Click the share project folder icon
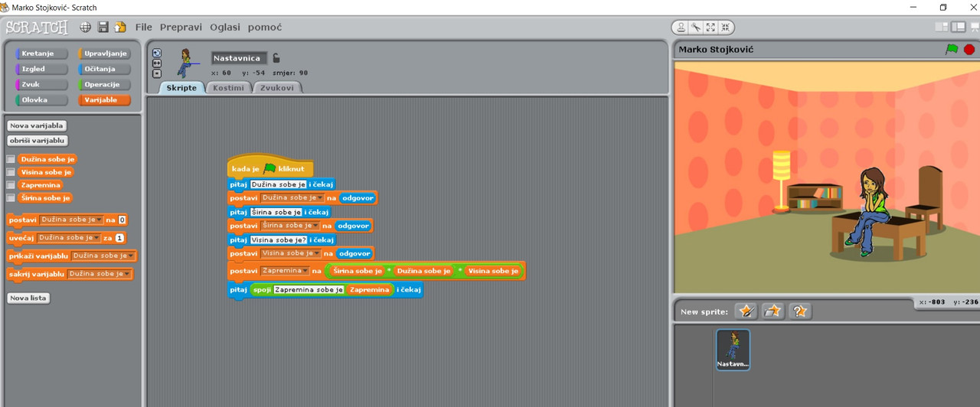The image size is (980, 407). click(x=120, y=27)
